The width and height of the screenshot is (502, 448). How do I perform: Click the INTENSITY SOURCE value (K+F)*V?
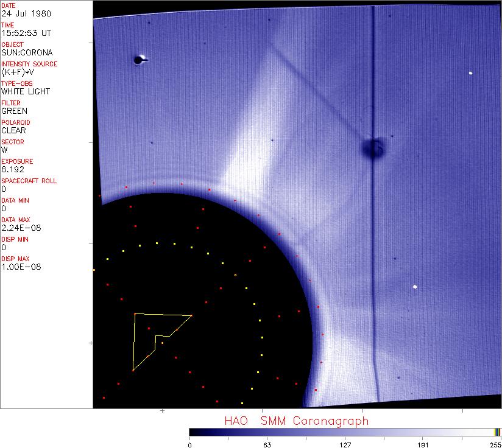click(x=17, y=72)
